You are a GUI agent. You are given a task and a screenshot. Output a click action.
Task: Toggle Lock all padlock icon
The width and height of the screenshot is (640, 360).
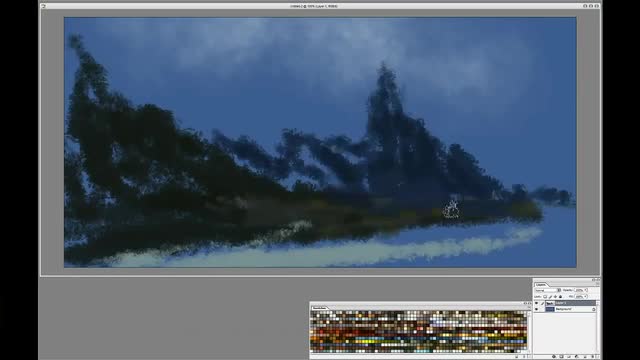click(x=560, y=297)
